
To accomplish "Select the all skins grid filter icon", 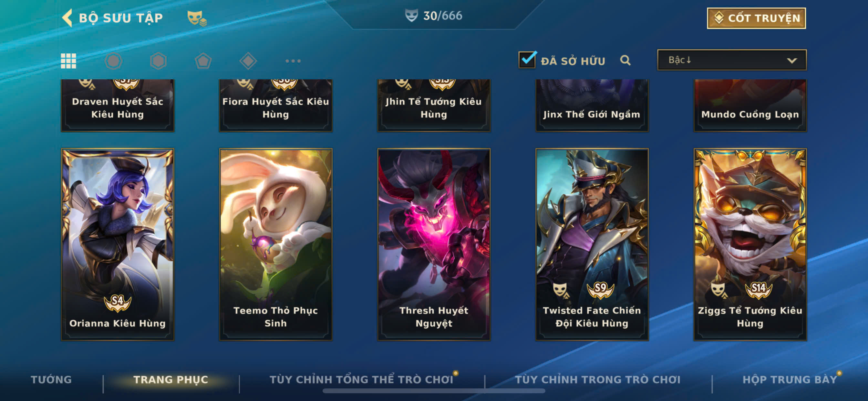I will [x=68, y=61].
